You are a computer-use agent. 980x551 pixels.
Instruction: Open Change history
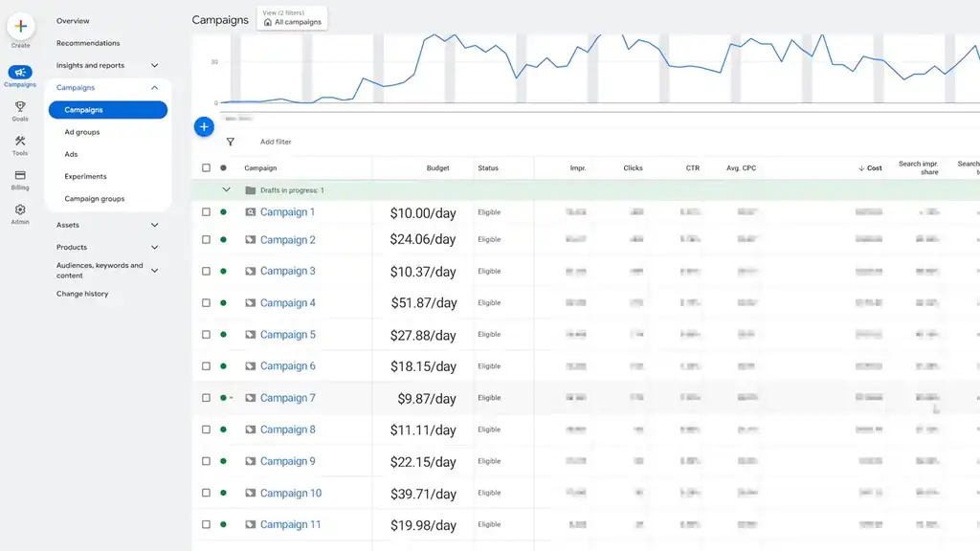click(x=82, y=294)
